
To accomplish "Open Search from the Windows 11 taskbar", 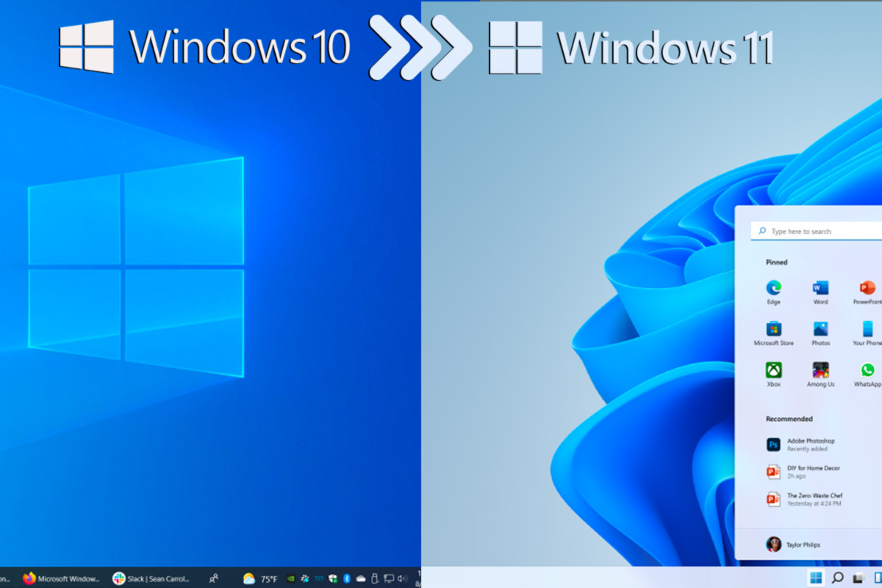I will pyautogui.click(x=836, y=578).
